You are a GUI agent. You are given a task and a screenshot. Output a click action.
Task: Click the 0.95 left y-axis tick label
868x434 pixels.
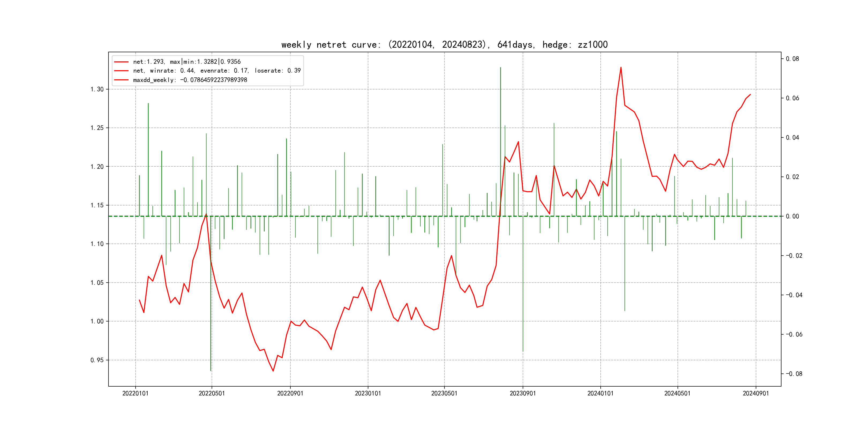[97, 360]
